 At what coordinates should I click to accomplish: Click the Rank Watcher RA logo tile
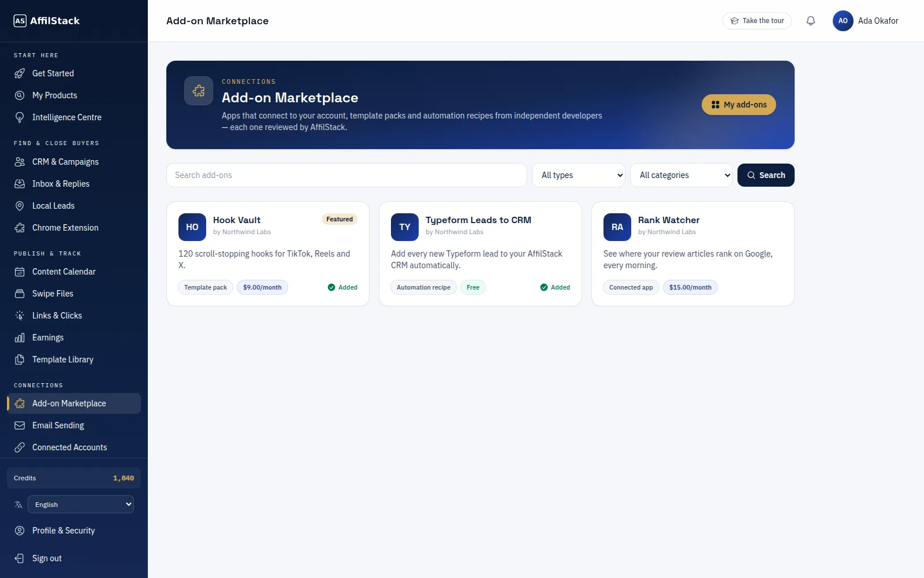click(617, 227)
